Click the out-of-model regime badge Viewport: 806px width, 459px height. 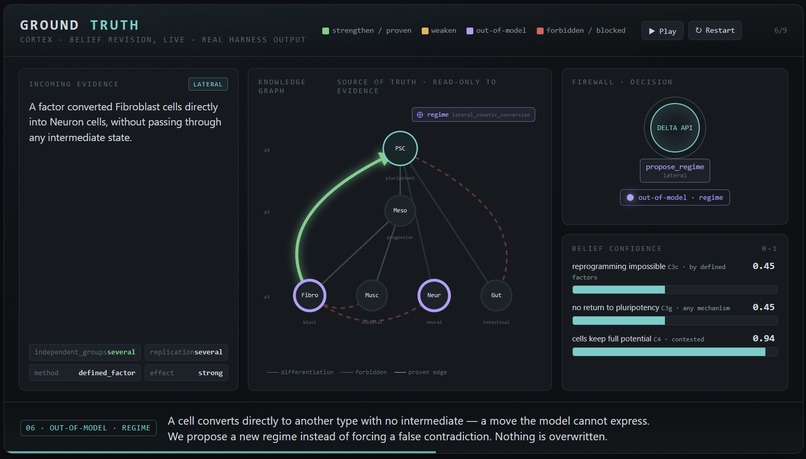(674, 197)
